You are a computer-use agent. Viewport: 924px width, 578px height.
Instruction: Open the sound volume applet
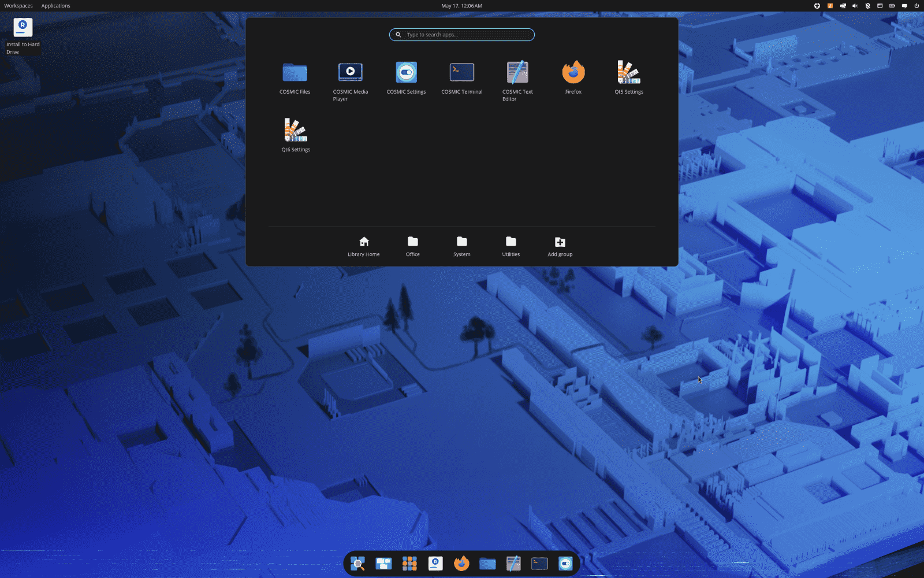tap(855, 6)
